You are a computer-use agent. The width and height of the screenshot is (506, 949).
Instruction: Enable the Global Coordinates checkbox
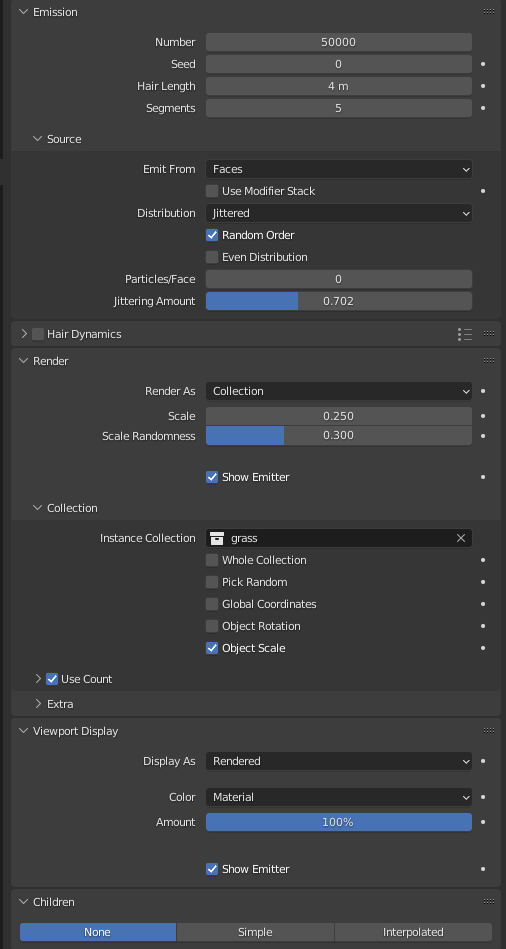[212, 604]
